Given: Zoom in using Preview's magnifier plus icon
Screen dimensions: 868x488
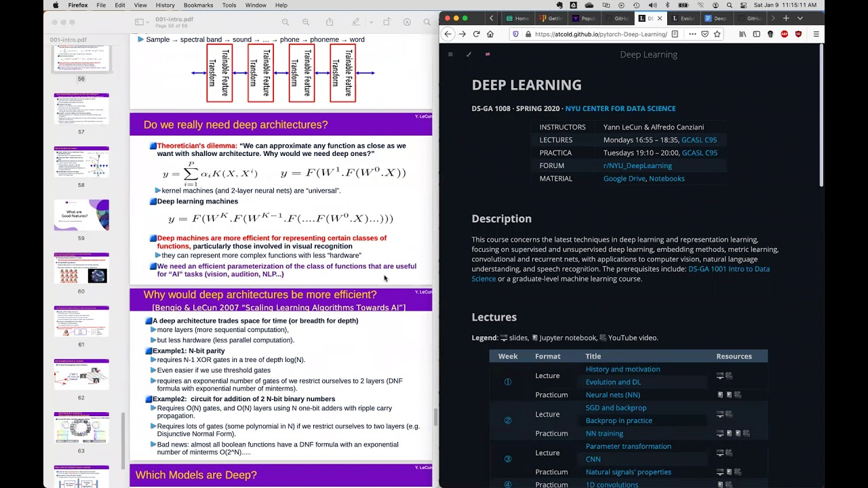Looking at the screenshot, I should (306, 22).
